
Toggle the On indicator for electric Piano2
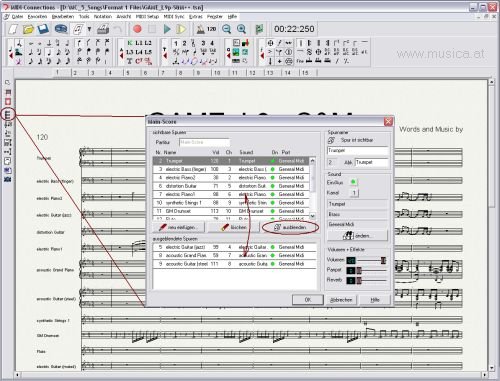(x=273, y=178)
